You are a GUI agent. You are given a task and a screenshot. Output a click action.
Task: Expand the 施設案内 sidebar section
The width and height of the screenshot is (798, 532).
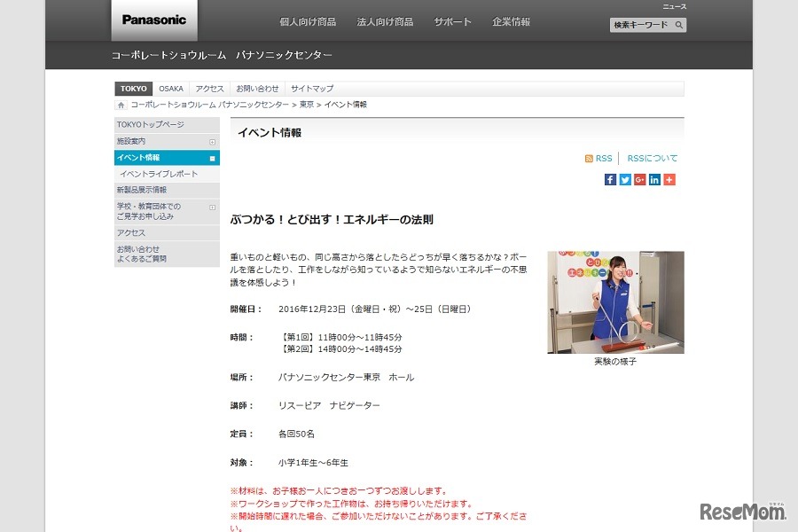click(x=214, y=141)
